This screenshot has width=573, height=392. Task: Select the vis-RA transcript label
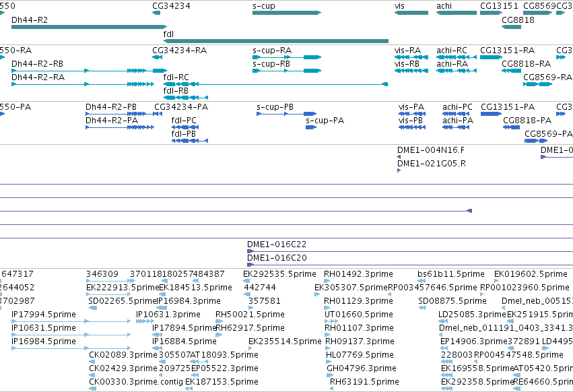407,50
